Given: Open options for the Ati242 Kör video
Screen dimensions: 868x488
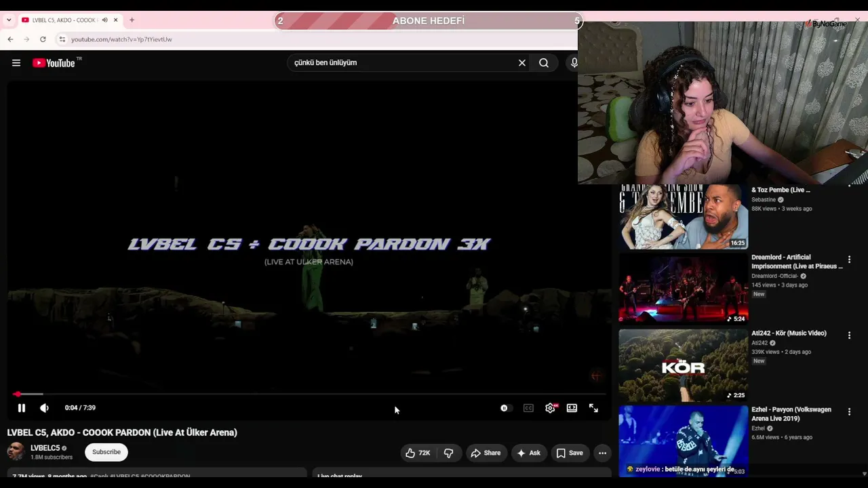Looking at the screenshot, I should click(849, 335).
